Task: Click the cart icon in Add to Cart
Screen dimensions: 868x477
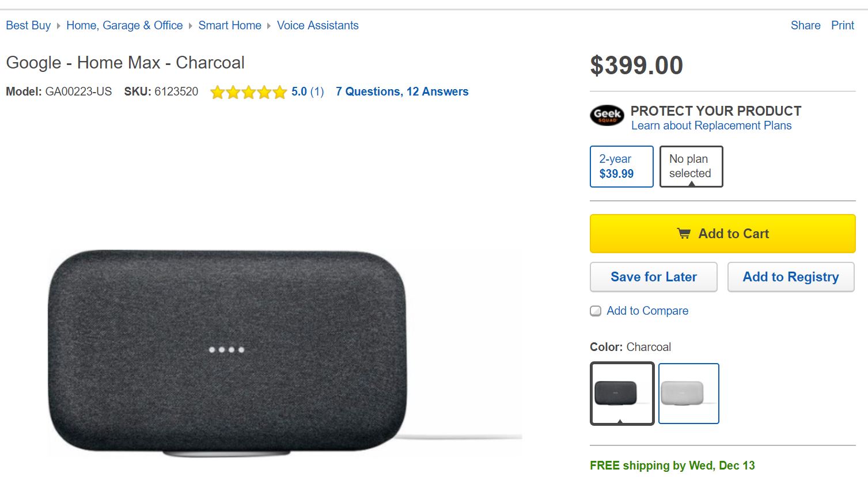Action: (683, 233)
